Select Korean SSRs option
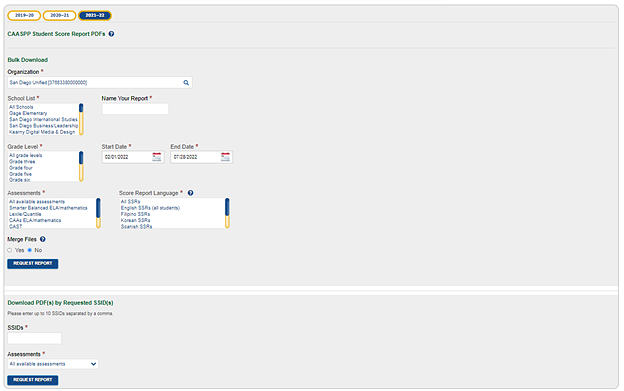 tap(136, 220)
